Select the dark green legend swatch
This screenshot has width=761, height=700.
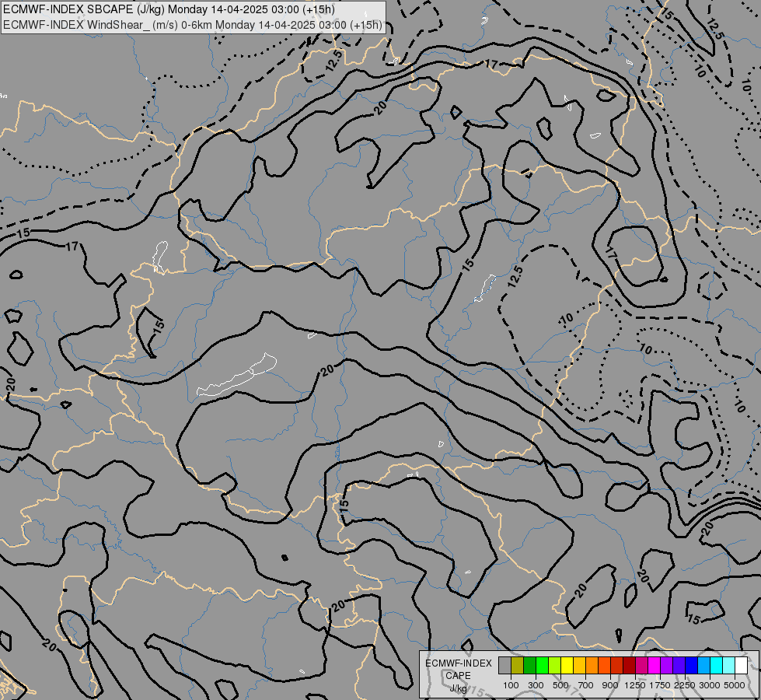click(529, 666)
